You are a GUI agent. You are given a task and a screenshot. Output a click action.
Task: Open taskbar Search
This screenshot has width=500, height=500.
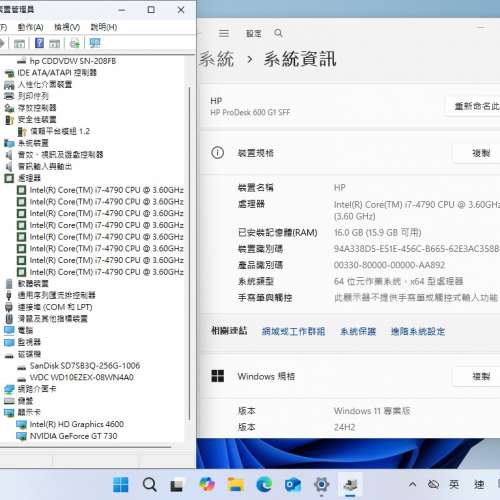tap(149, 484)
